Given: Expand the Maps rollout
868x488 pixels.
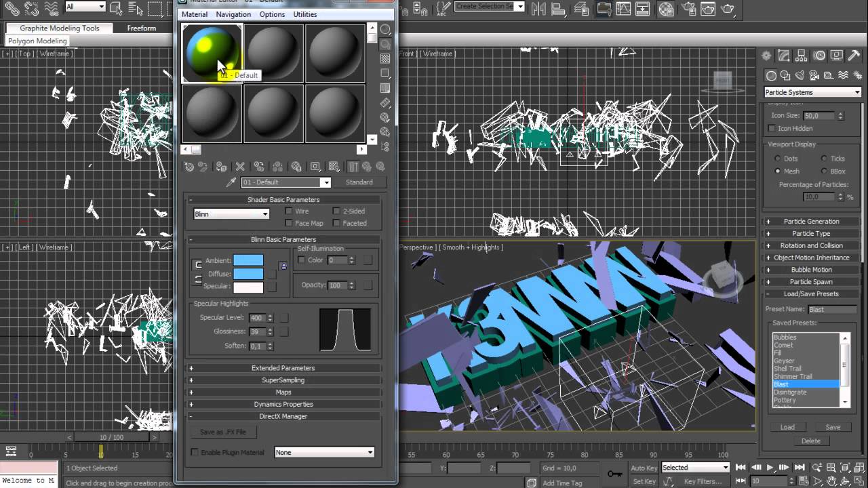Looking at the screenshot, I should click(x=283, y=392).
